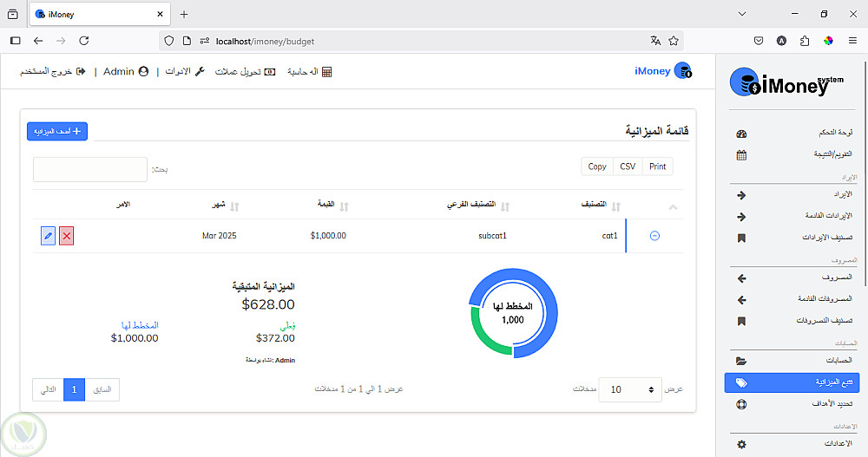Click the $628.00 remaining budget value

pyautogui.click(x=268, y=304)
